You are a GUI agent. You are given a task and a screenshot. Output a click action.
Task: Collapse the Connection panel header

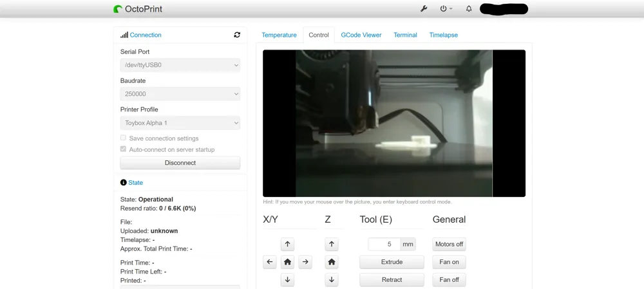(146, 35)
